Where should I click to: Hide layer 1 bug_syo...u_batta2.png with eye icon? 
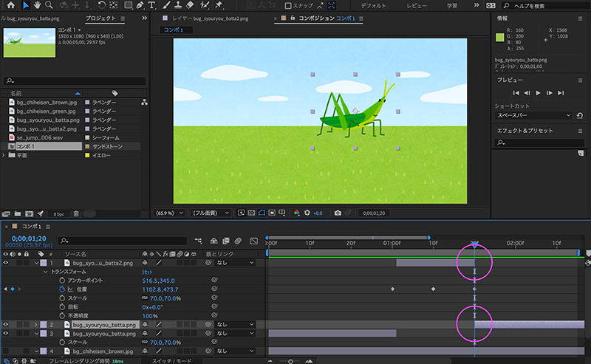coord(7,262)
